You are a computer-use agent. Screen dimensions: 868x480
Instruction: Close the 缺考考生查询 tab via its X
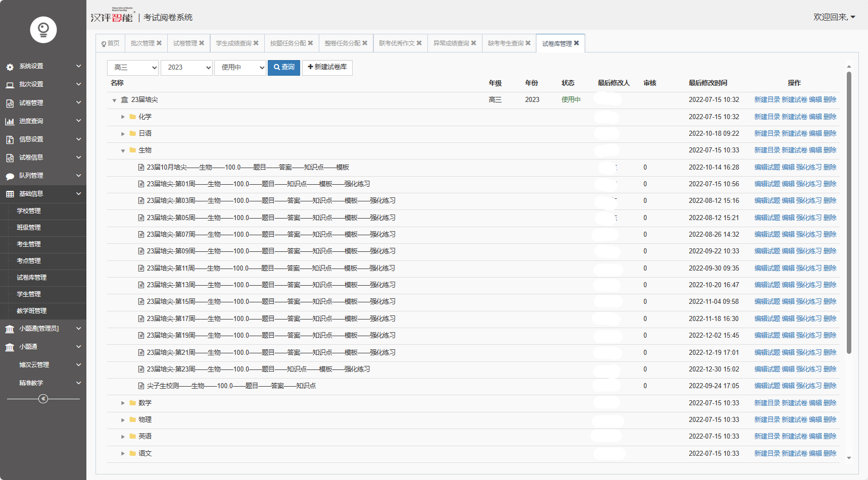click(x=528, y=43)
